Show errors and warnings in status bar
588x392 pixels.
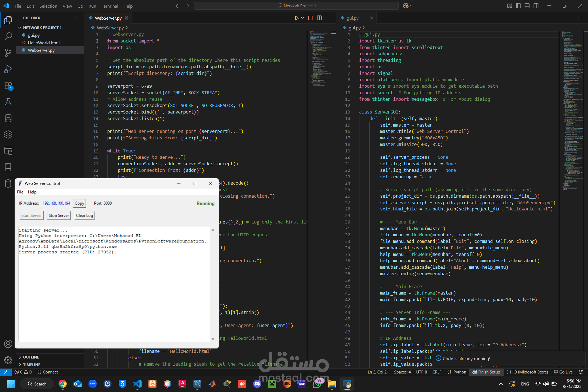point(23,372)
